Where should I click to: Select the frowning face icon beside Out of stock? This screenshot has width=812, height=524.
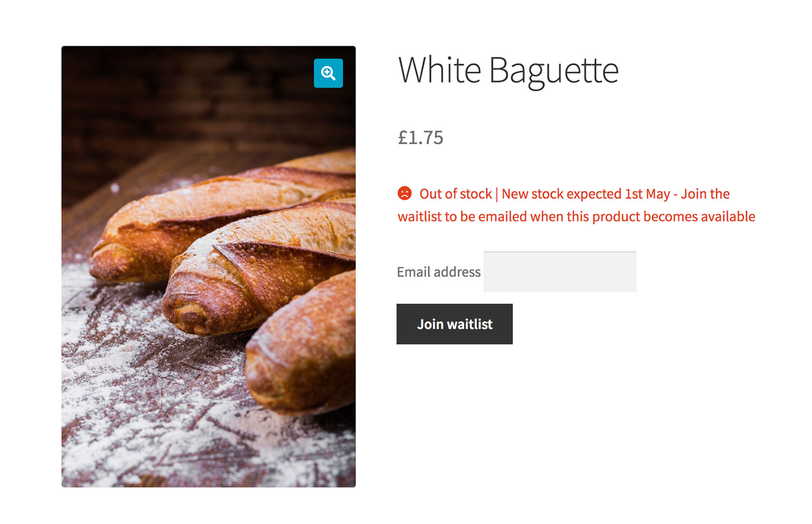405,193
